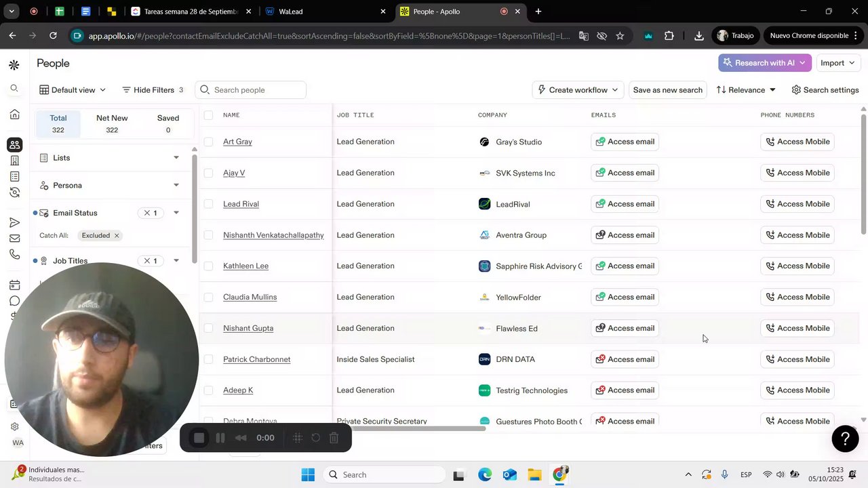Open File Explorer from the taskbar

click(x=534, y=475)
